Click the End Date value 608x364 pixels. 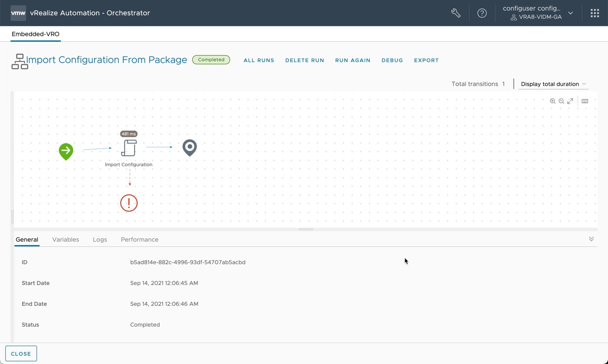164,304
